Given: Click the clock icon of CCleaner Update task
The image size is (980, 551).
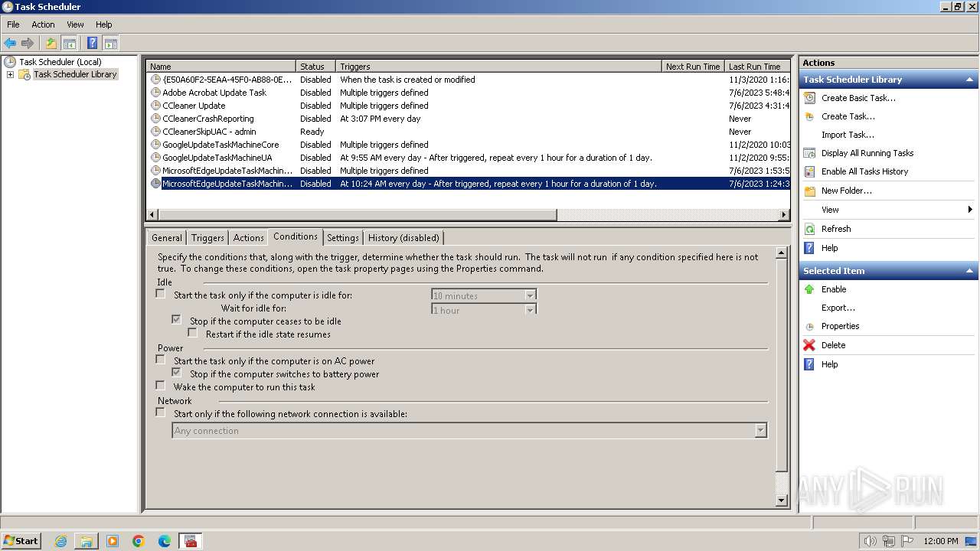Looking at the screenshot, I should [155, 106].
